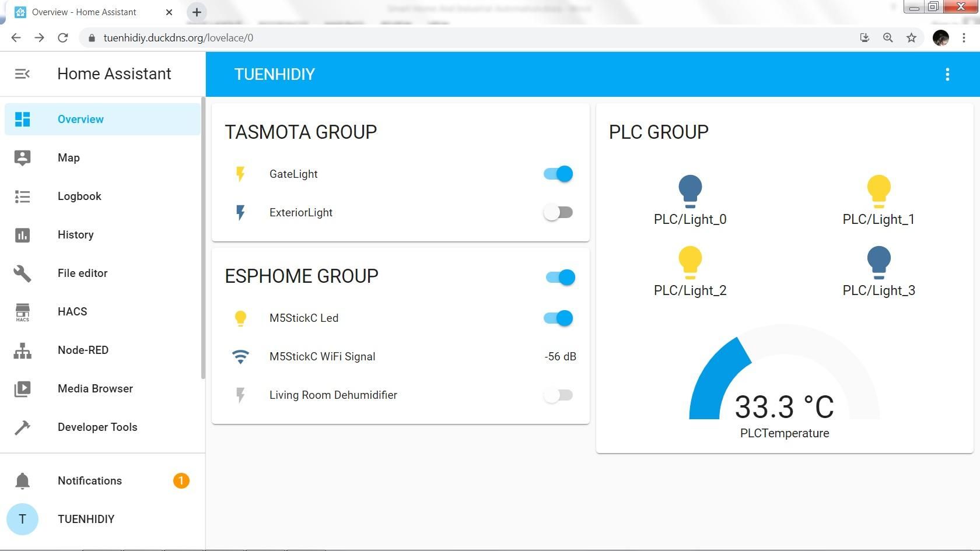Switch off the M5StickC Led toggle

(558, 318)
